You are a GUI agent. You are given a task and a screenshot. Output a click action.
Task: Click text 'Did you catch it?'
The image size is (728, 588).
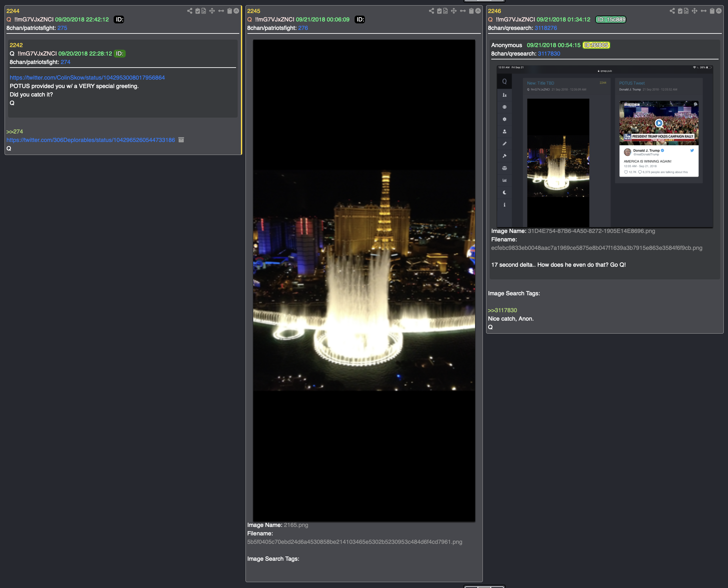click(x=31, y=95)
